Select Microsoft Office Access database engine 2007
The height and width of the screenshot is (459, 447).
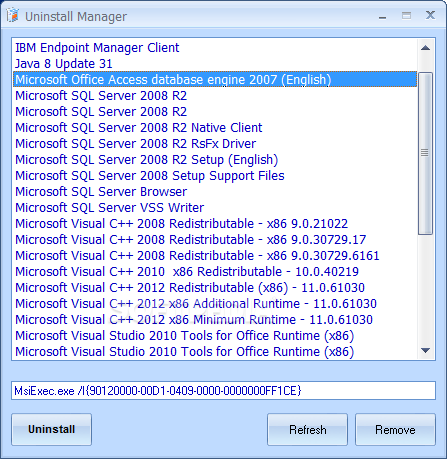coord(215,80)
